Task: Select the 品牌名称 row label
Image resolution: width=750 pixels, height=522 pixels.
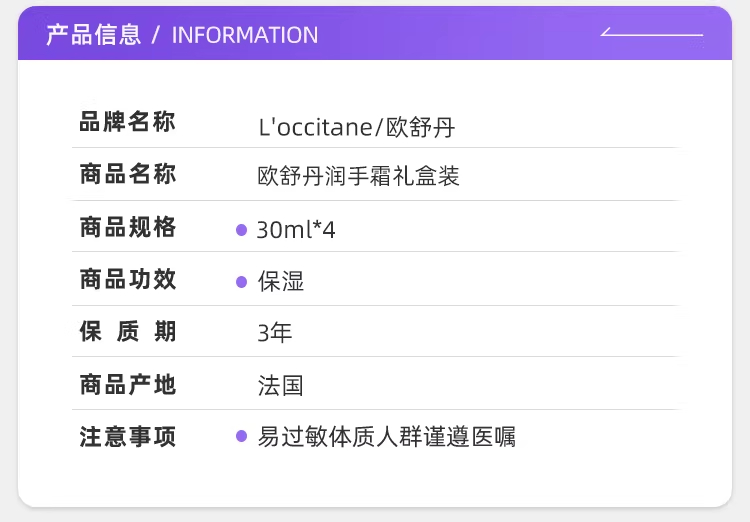Action: [127, 123]
